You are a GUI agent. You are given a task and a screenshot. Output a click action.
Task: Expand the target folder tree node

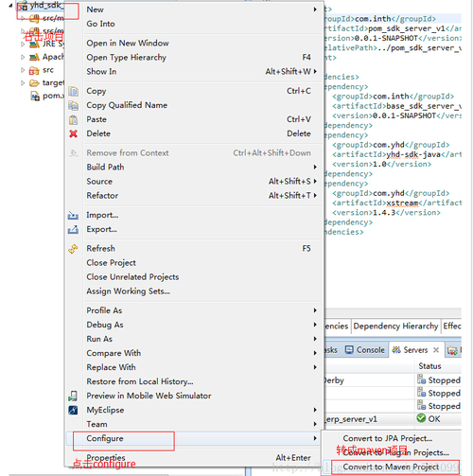[x=23, y=83]
